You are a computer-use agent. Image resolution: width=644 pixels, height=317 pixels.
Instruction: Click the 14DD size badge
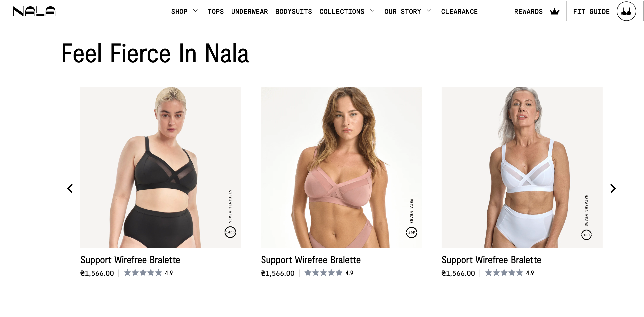(x=230, y=232)
